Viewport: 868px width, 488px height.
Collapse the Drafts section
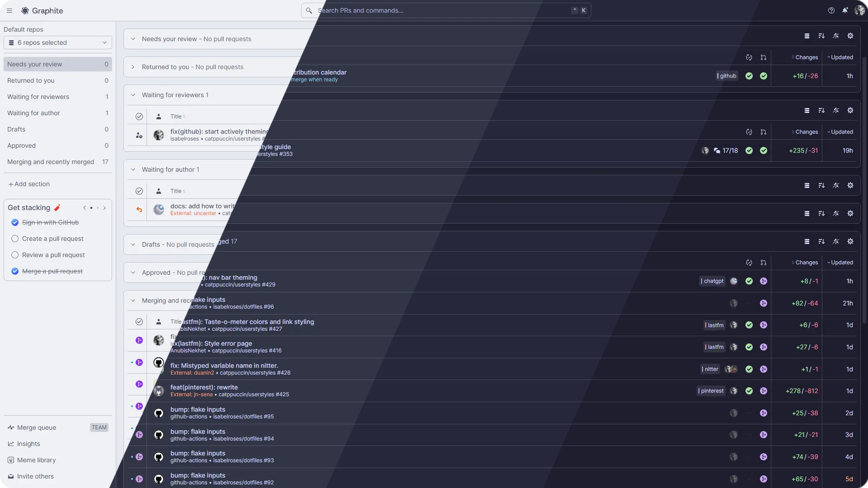click(133, 244)
